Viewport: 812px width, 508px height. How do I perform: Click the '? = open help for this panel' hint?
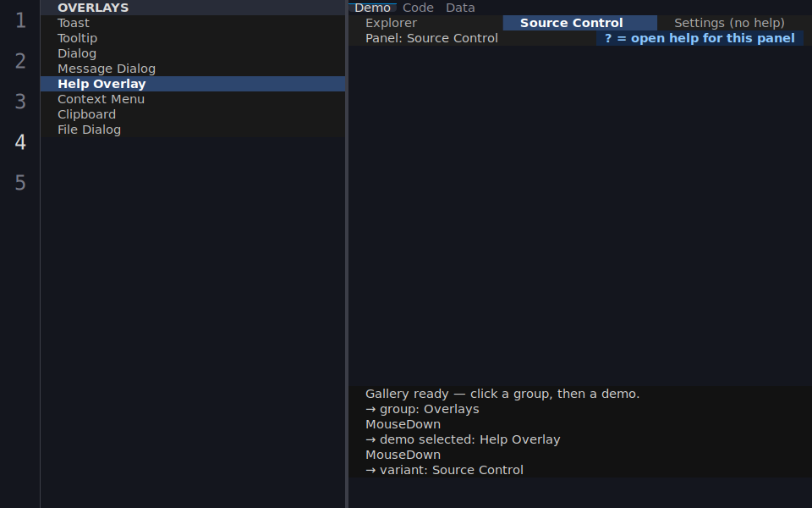[x=700, y=38]
